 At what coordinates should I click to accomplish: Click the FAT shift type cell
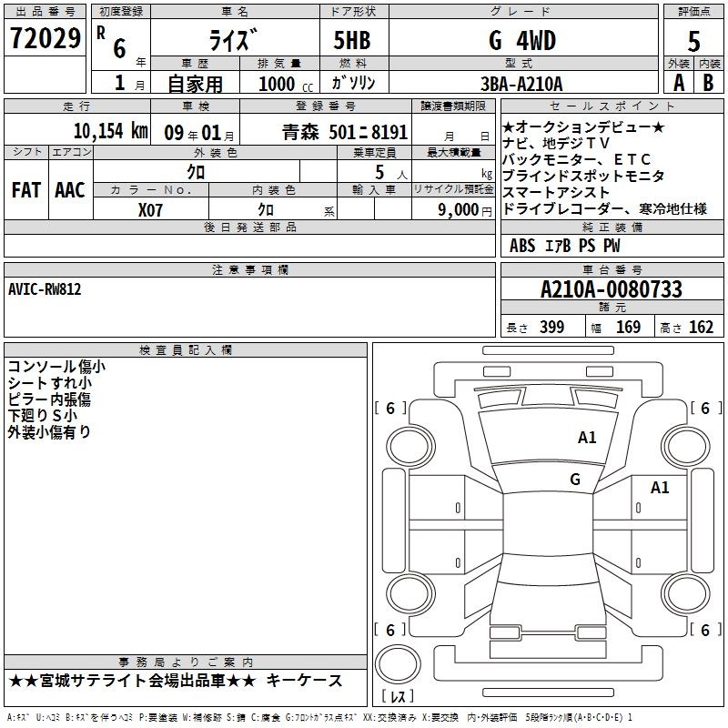click(25, 190)
